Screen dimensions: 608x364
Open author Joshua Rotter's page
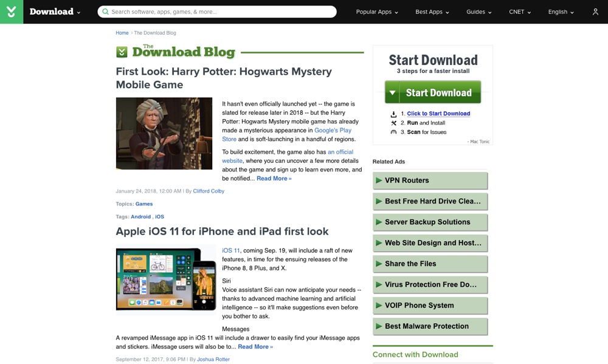[x=213, y=359]
